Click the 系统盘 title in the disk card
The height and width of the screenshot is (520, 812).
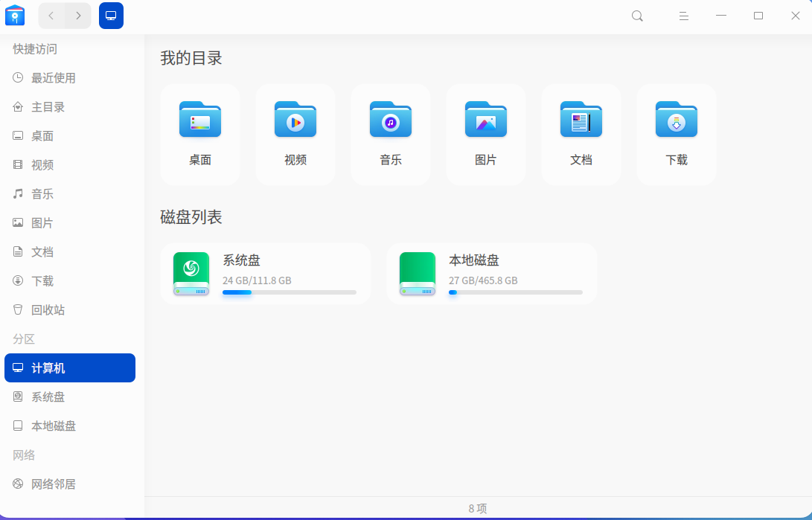[x=241, y=260]
